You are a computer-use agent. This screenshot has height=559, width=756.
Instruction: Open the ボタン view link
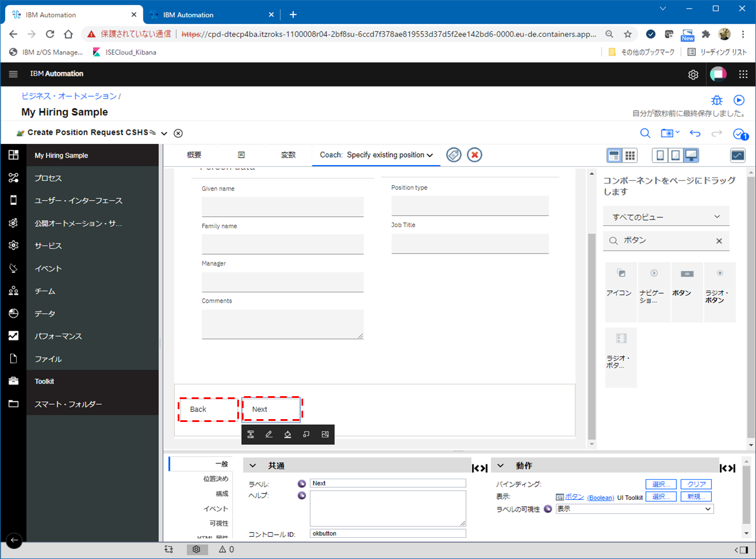[574, 497]
